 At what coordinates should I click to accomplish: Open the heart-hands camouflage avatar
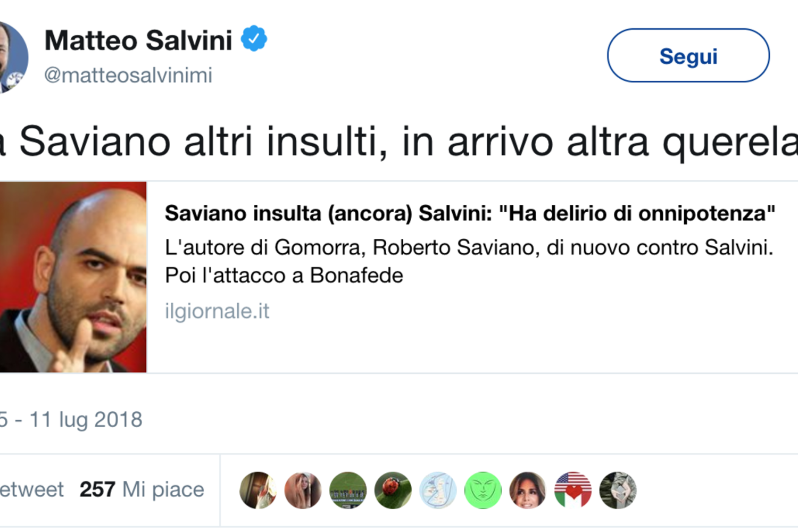(618, 490)
